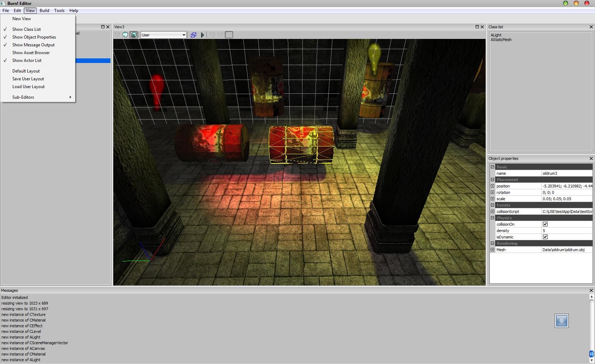Viewport: 595px width, 364px height.
Task: Click the leftmost grayed cube icon
Action: coord(117,35)
